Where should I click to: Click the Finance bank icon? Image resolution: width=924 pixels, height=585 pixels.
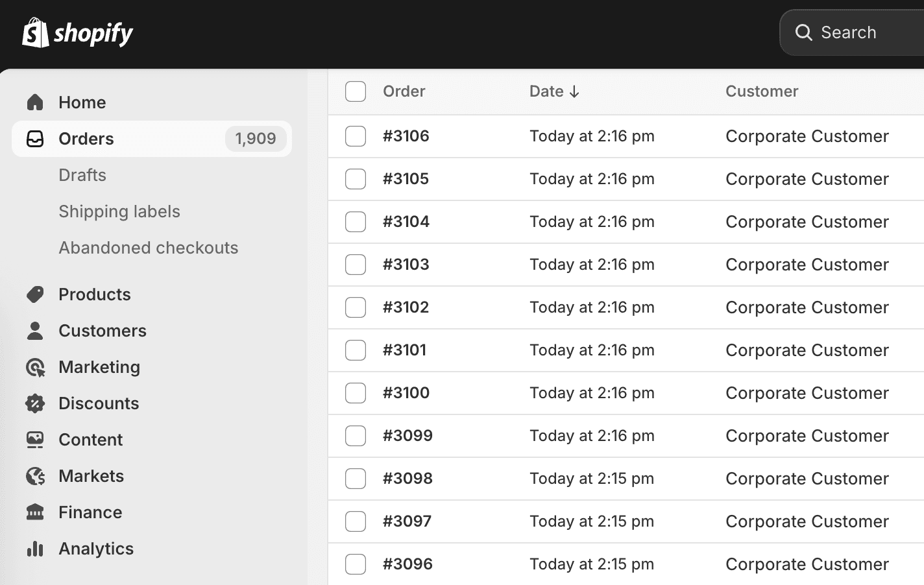tap(35, 512)
